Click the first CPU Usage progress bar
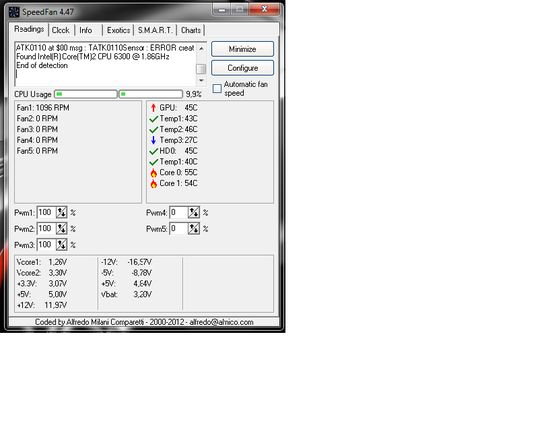The width and height of the screenshot is (550, 438). [x=86, y=94]
